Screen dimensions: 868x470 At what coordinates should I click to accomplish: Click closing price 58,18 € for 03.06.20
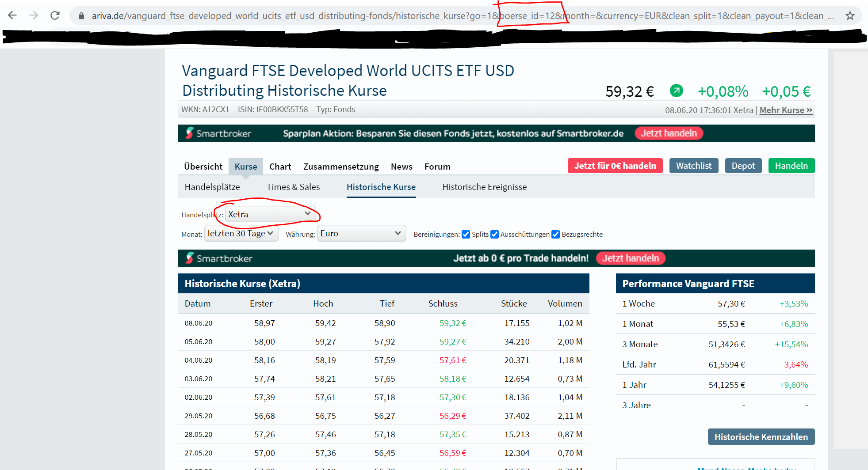[453, 379]
